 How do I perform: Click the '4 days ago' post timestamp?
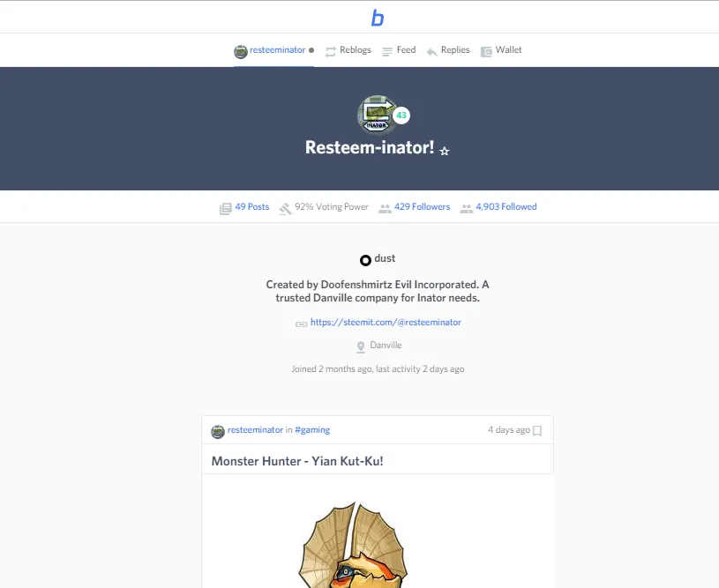coord(509,430)
